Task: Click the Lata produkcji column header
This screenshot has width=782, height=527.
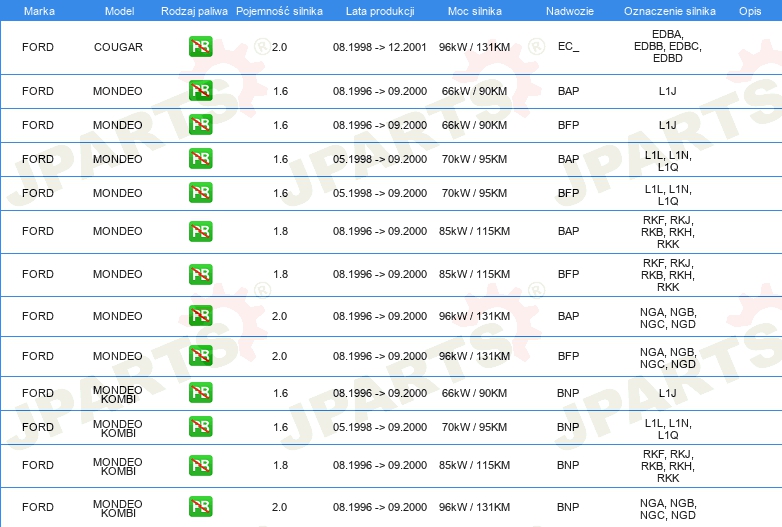Action: click(x=379, y=9)
